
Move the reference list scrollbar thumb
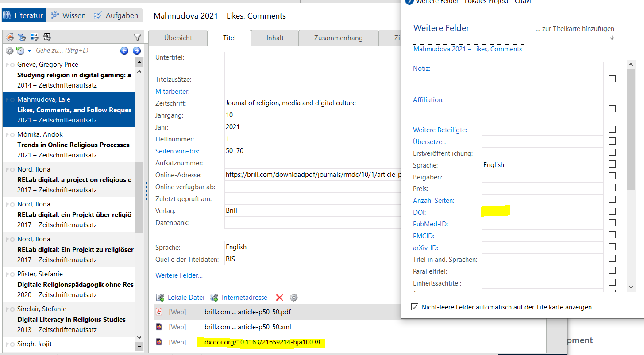tap(139, 197)
